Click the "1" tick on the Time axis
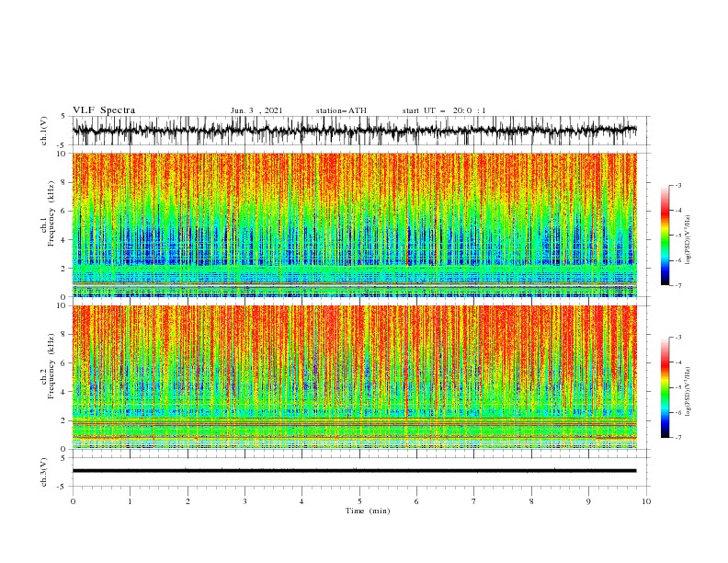The width and height of the screenshot is (728, 563). coord(130,501)
